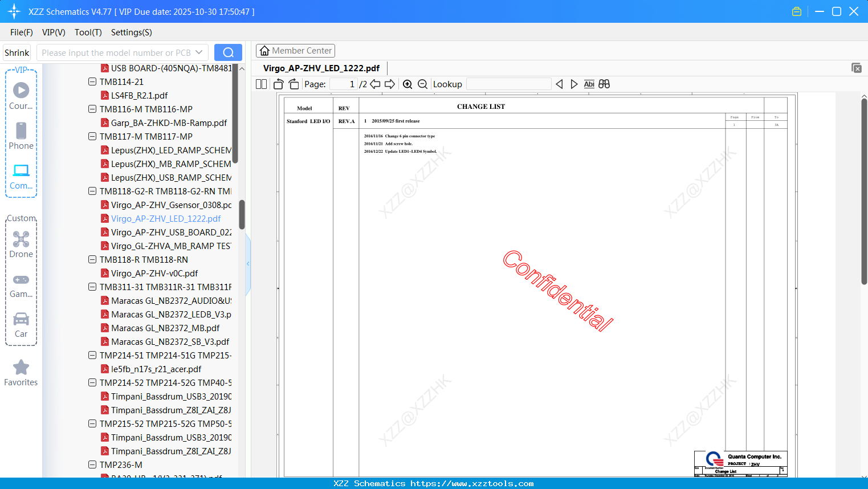
Task: Close the PDF document panel icon
Action: [857, 68]
